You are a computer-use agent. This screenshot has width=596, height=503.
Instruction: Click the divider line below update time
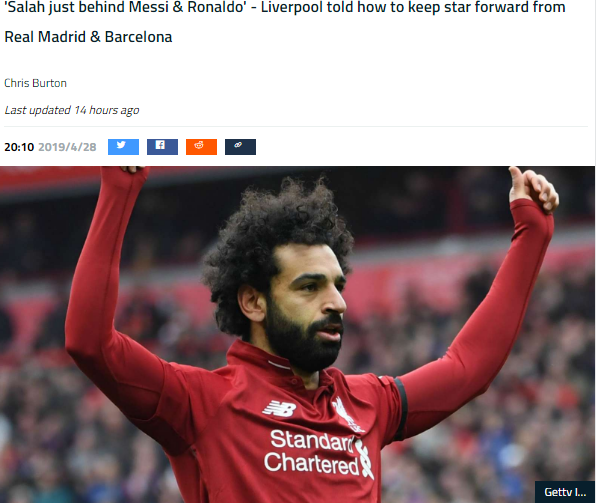coord(296,126)
